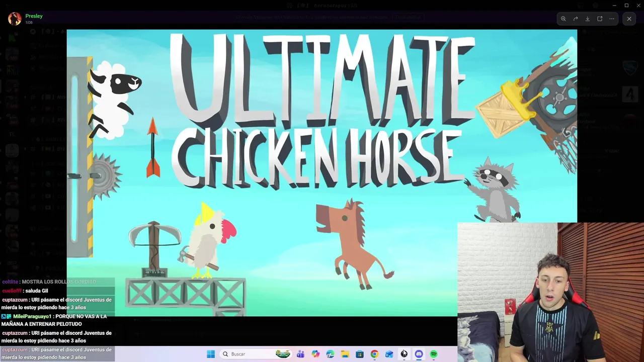Click chat username "MileiParaguayo1"
The image size is (644, 362).
tap(32, 316)
